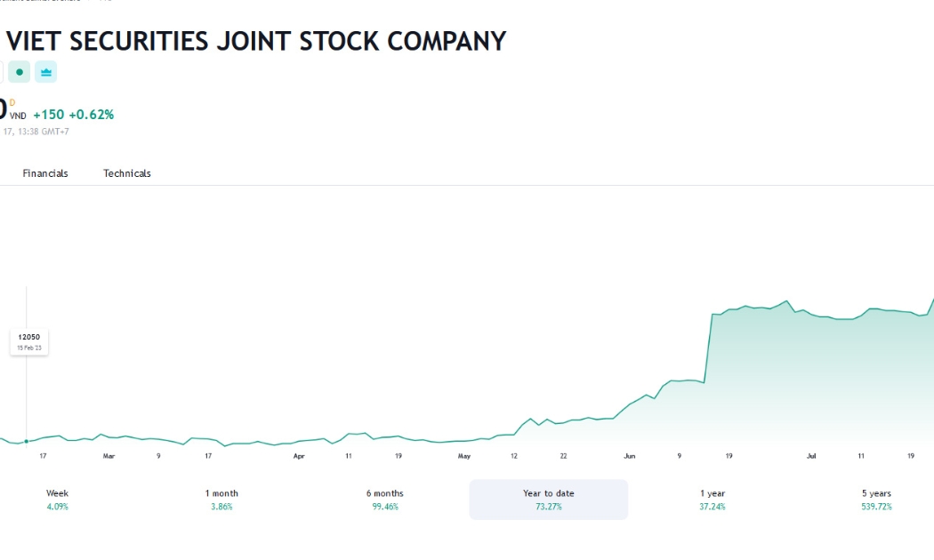This screenshot has width=934, height=560.
Task: Select the 5 years 539.72% range
Action: tap(876, 500)
